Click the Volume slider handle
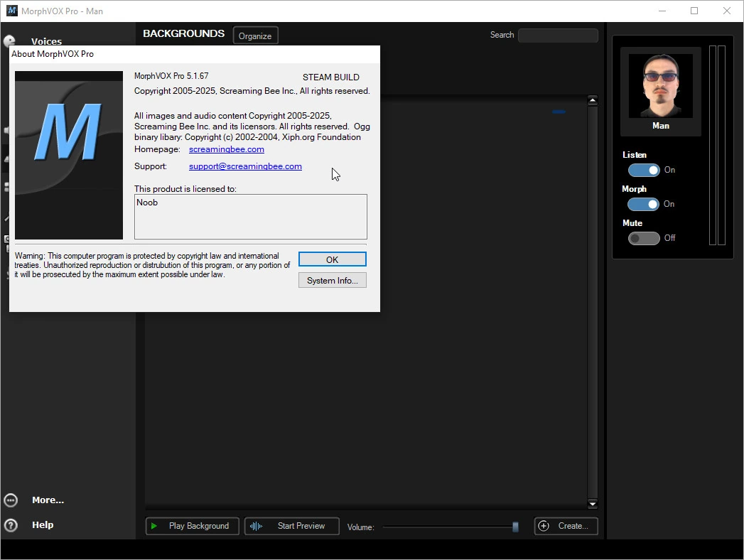Image resolution: width=744 pixels, height=560 pixels. 515,527
